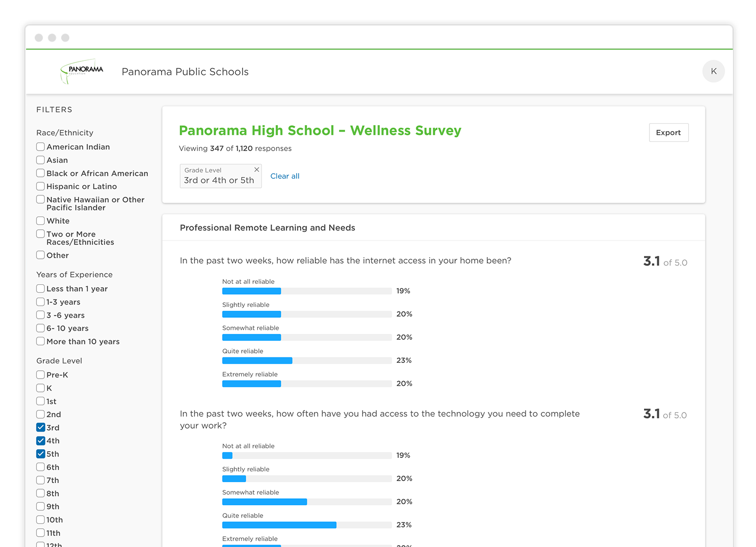Click Somewhat reliable bar, internet question

coord(307,337)
